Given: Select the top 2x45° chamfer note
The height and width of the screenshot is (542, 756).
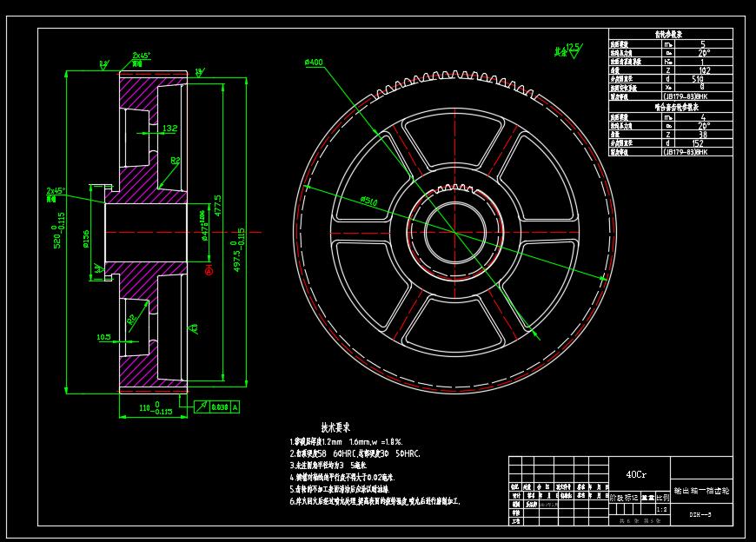Looking at the screenshot, I should click(x=142, y=56).
